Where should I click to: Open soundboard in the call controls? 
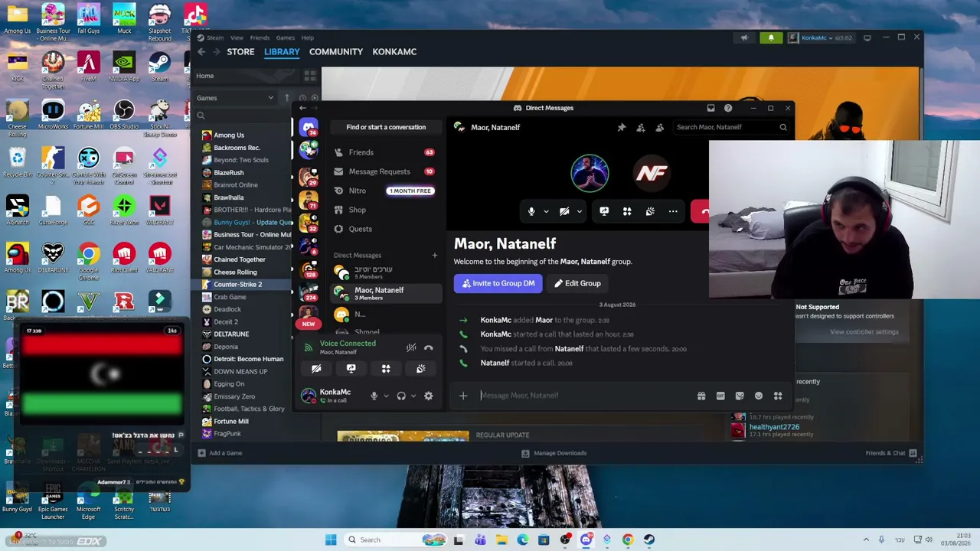(x=650, y=211)
